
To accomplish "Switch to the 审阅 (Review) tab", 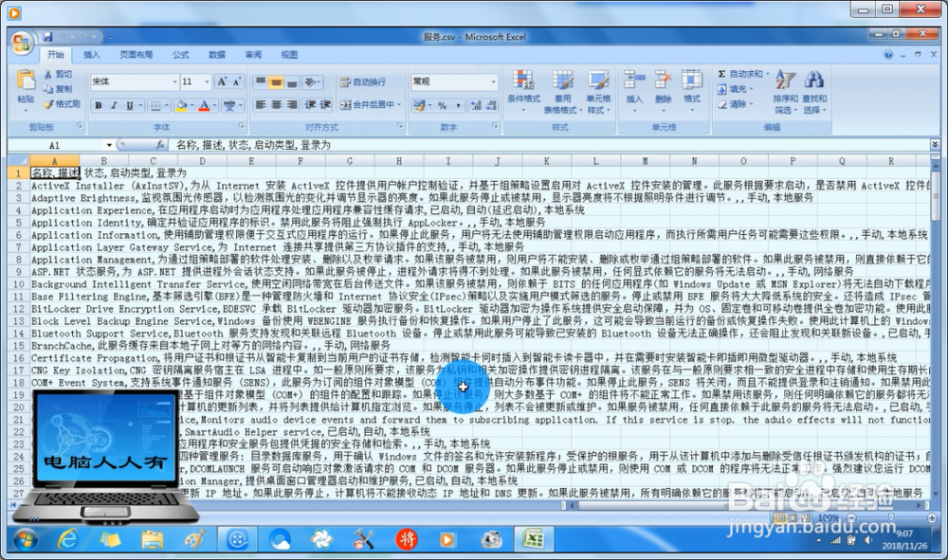I will [x=253, y=54].
